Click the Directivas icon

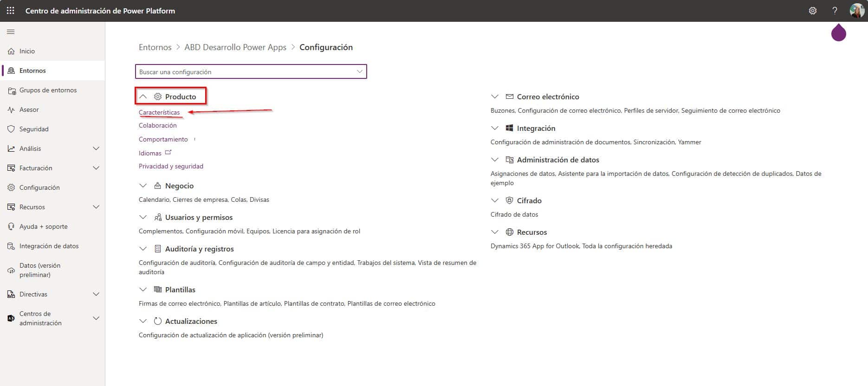point(11,294)
